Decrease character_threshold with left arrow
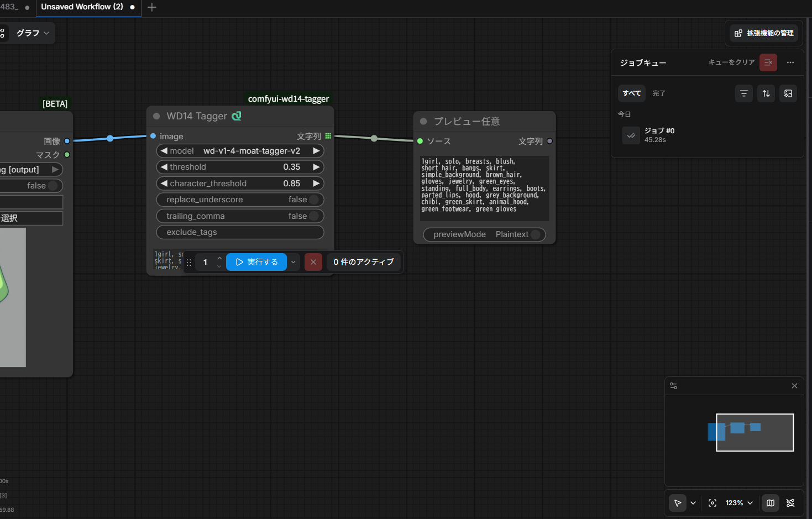Screen dimensions: 812x519 tap(164, 184)
